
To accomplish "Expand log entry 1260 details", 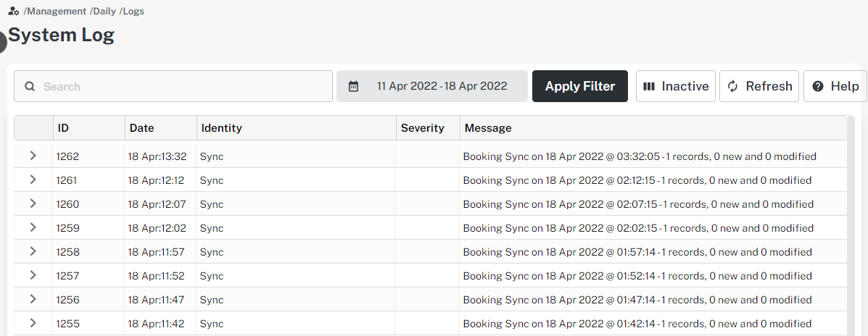I will coord(33,203).
